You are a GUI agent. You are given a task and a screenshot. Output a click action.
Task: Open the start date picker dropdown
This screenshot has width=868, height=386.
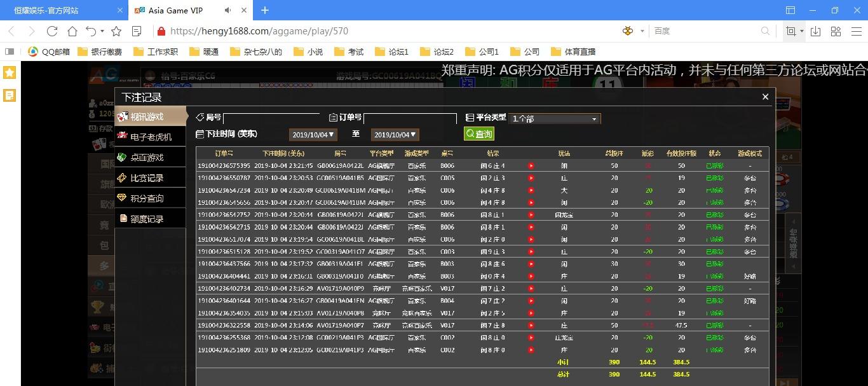click(313, 135)
